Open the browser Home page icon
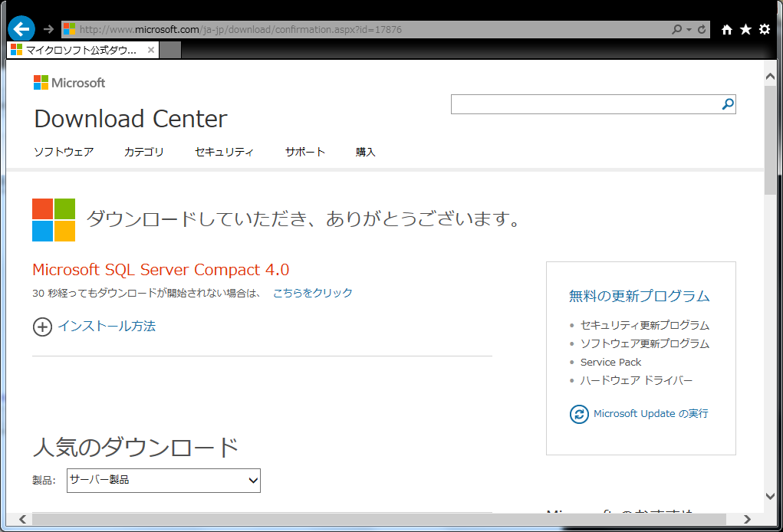The width and height of the screenshot is (783, 532). coord(727,29)
